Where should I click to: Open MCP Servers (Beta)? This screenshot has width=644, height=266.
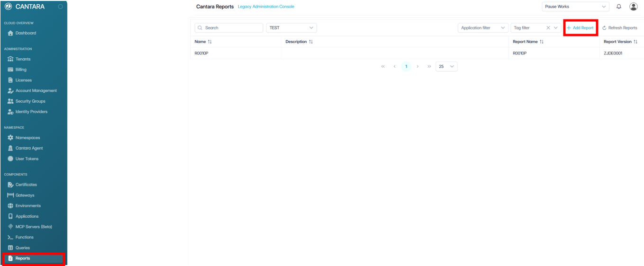click(33, 227)
